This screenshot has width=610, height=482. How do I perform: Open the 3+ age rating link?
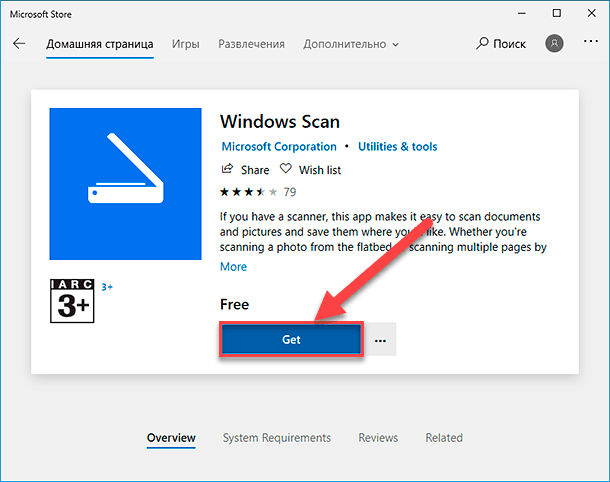[107, 287]
